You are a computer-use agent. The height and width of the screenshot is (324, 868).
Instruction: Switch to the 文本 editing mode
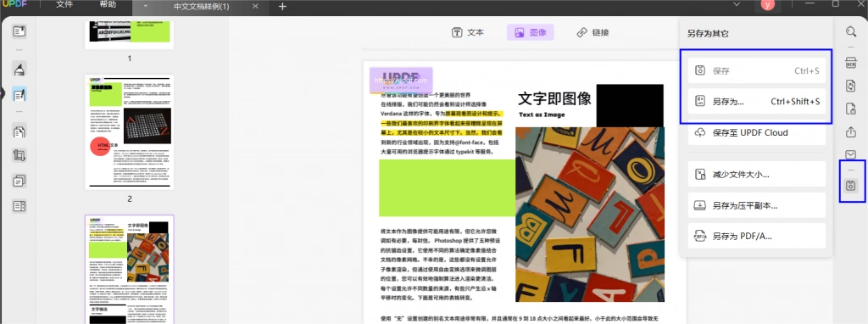click(x=468, y=33)
